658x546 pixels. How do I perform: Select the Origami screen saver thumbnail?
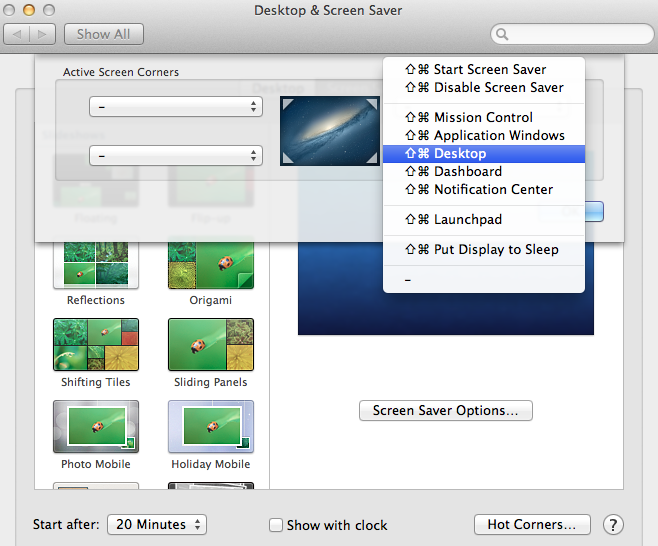[211, 265]
